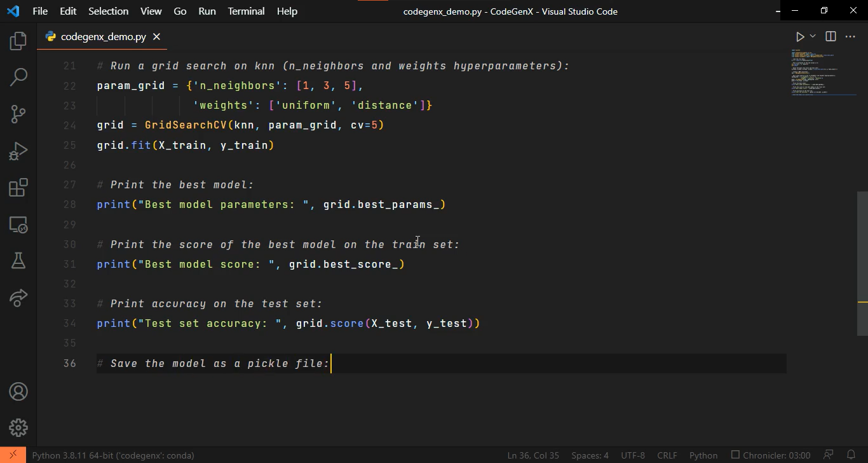Open the Accounts menu
The width and height of the screenshot is (868, 463).
[18, 391]
